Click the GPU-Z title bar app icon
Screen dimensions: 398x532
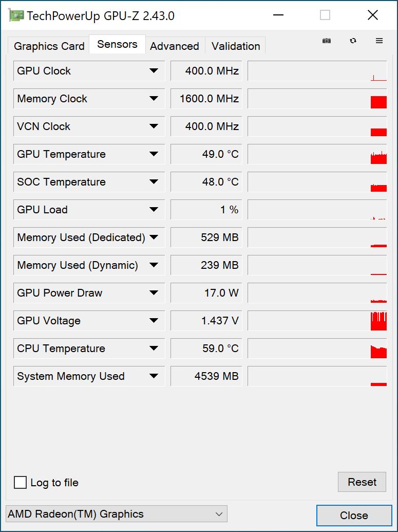tap(16, 15)
